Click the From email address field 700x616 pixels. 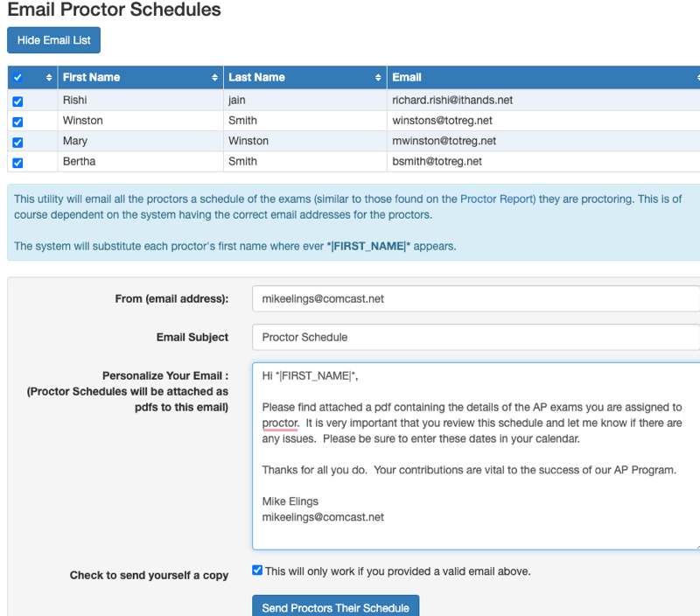[476, 298]
